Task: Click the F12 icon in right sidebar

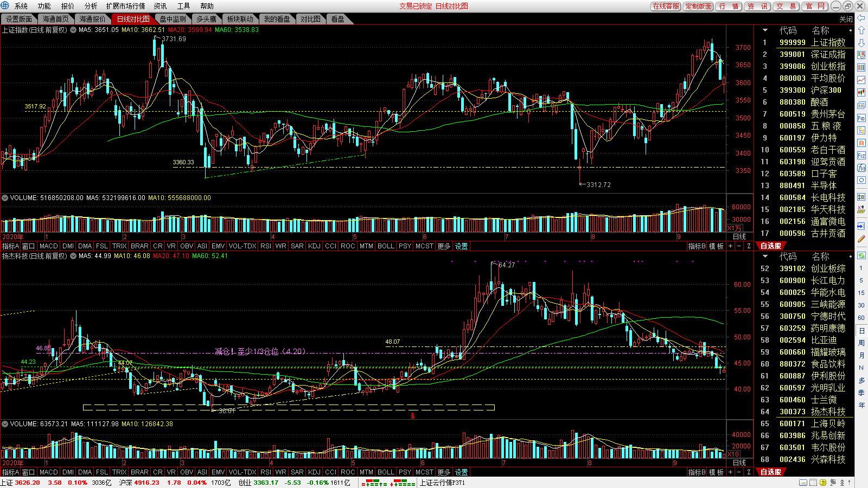Action: tap(861, 156)
